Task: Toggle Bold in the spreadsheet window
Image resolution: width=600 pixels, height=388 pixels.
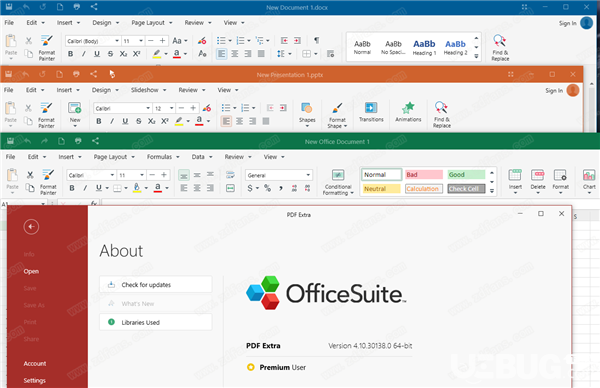Action: coord(72,188)
